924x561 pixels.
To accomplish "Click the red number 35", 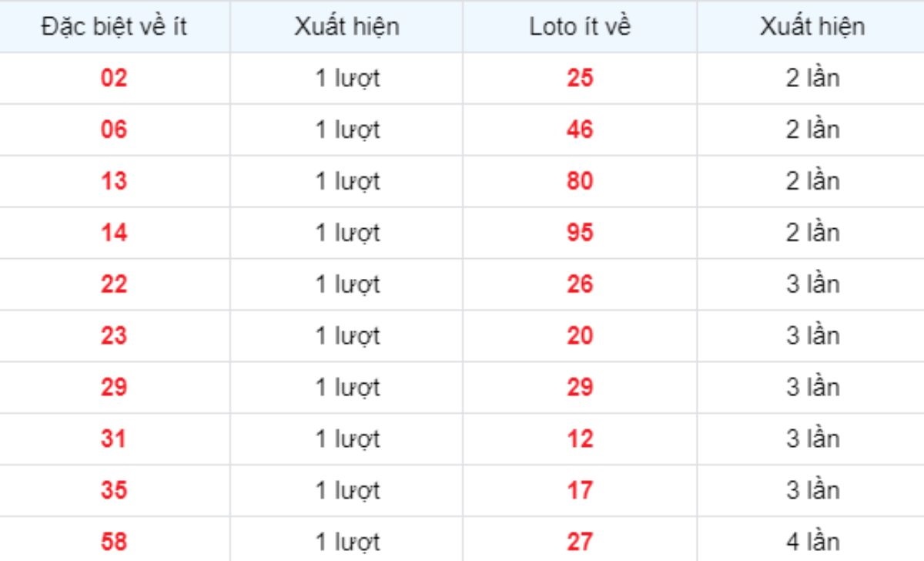I will pos(114,490).
